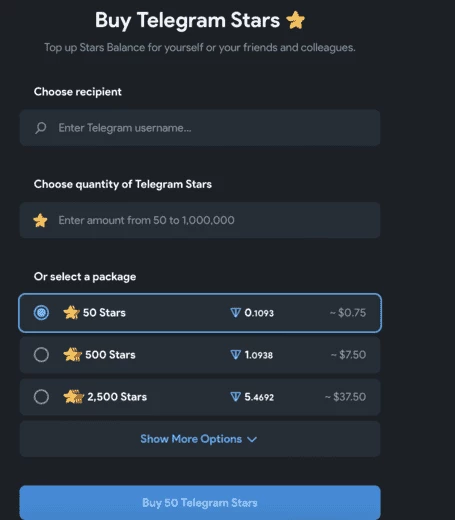Select the 50 Stars radio button

tap(41, 313)
